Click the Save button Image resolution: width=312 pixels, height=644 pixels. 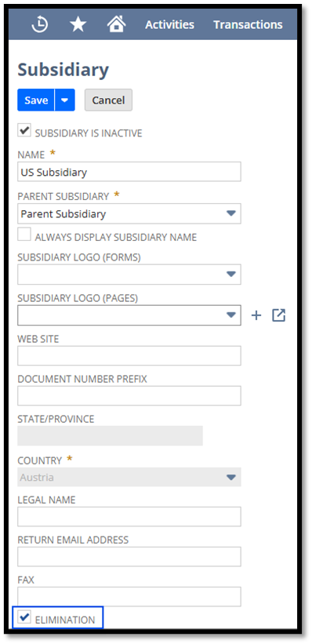[x=36, y=100]
